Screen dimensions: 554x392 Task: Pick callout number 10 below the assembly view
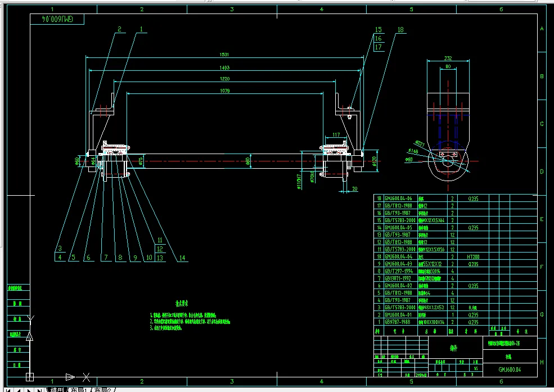pyautogui.click(x=149, y=258)
